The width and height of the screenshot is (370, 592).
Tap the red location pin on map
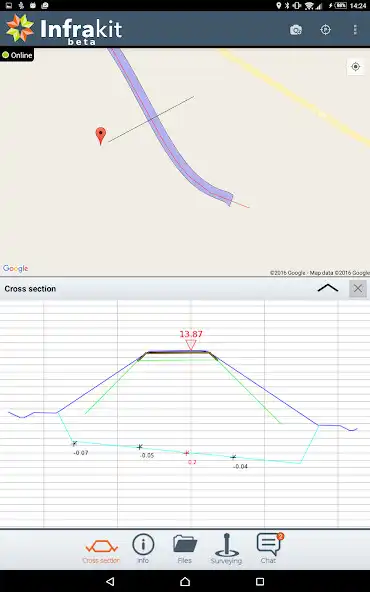(x=100, y=136)
